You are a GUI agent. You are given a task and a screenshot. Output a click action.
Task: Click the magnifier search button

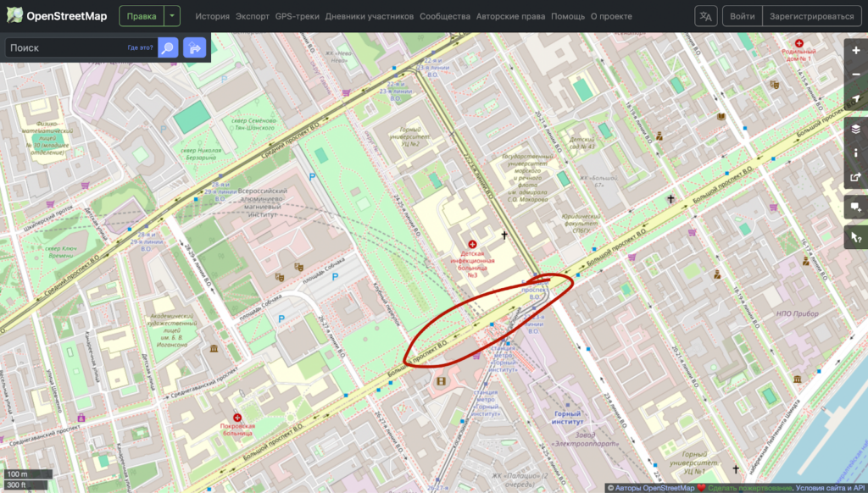tap(168, 48)
